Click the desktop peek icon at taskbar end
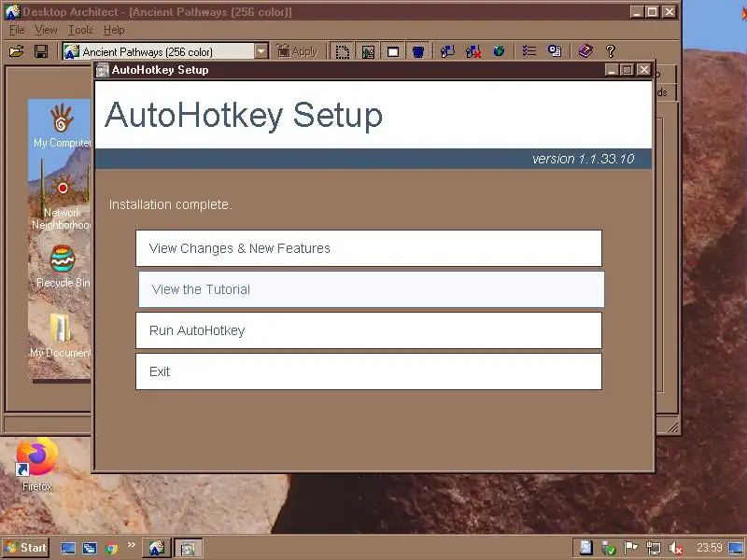Screen dimensions: 747x560 coord(736,548)
